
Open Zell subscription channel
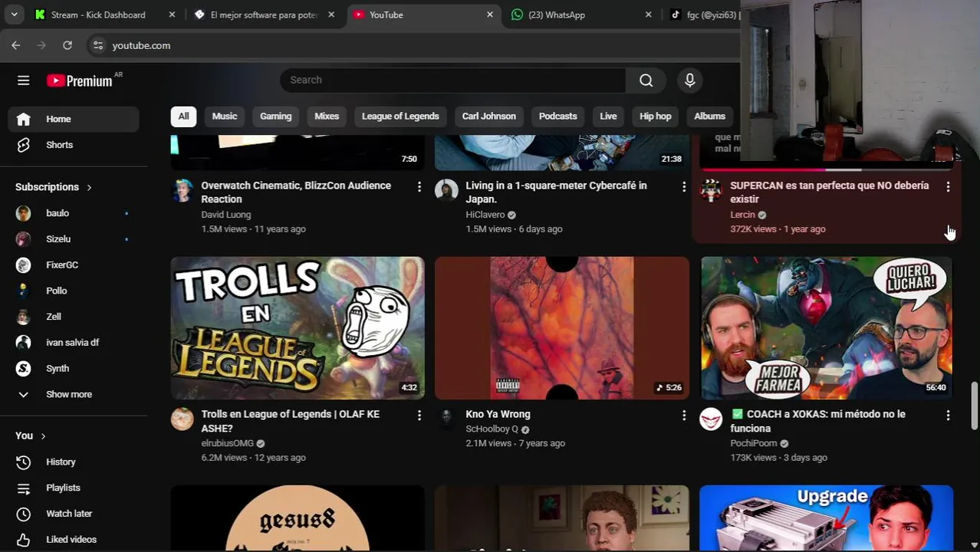pyautogui.click(x=74, y=317)
